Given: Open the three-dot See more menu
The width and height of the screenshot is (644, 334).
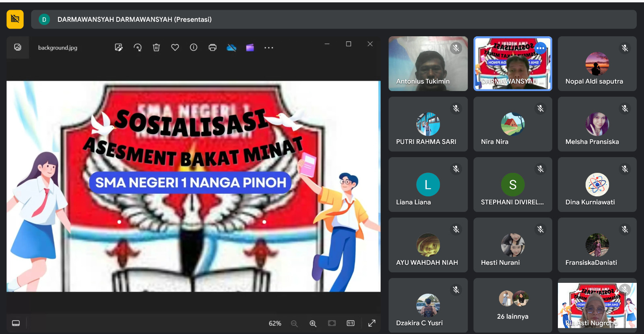Looking at the screenshot, I should pyautogui.click(x=268, y=48).
